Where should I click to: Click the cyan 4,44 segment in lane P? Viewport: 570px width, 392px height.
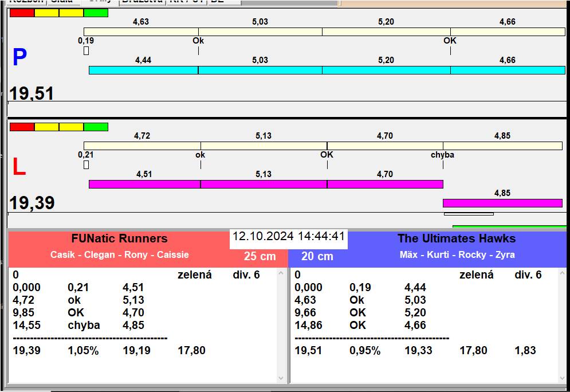[x=143, y=70]
